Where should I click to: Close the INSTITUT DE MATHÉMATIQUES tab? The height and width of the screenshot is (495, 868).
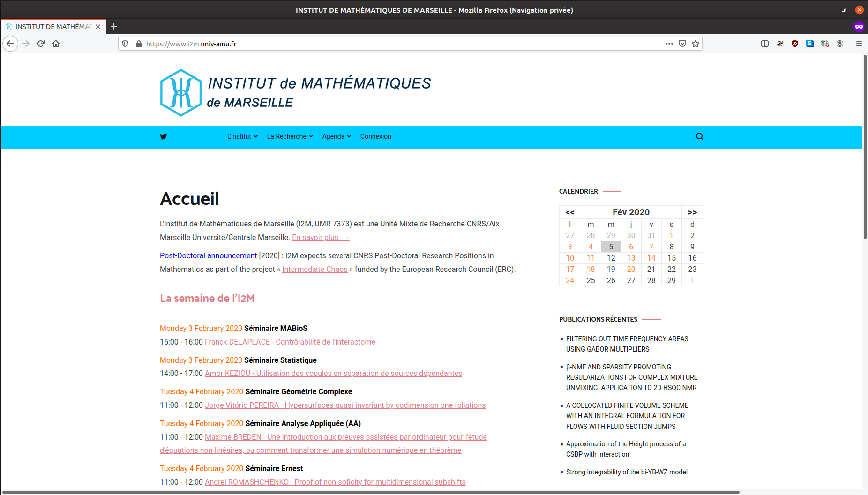[x=98, y=27]
